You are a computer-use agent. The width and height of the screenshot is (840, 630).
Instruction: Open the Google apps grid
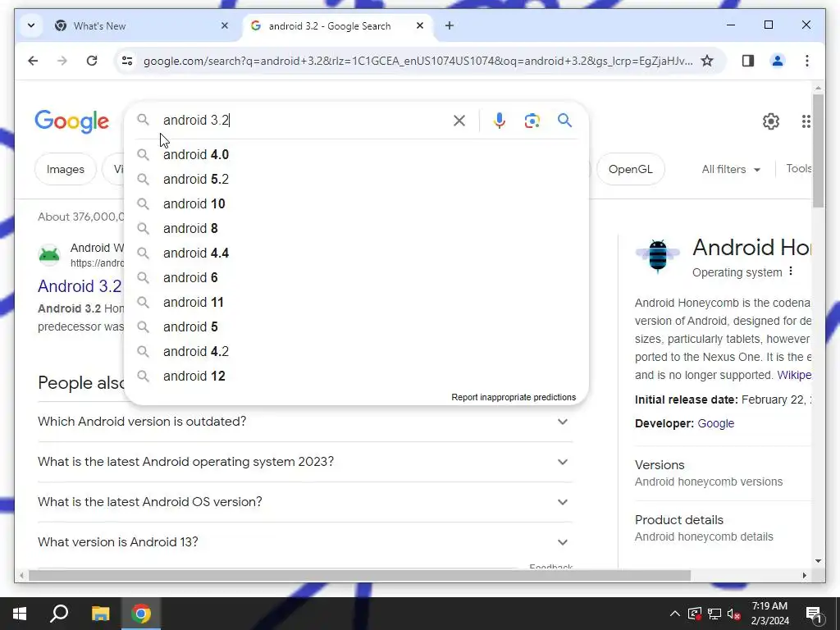point(806,121)
